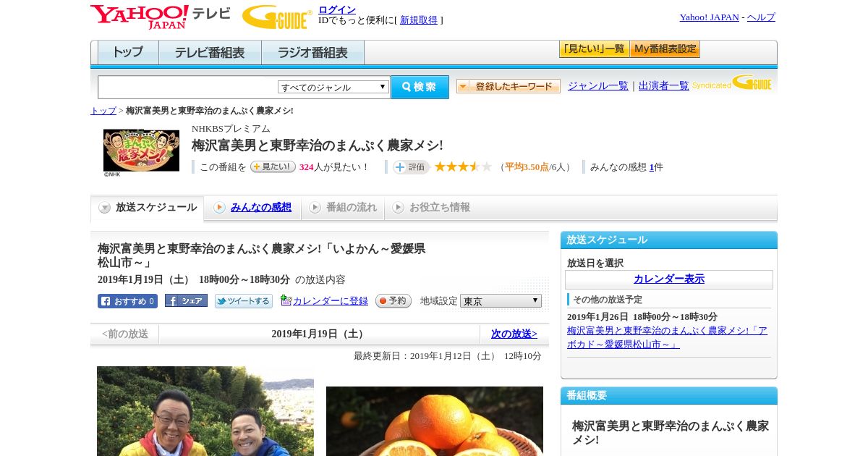Open the 新規取得 link
The height and width of the screenshot is (456, 868).
coord(419,20)
